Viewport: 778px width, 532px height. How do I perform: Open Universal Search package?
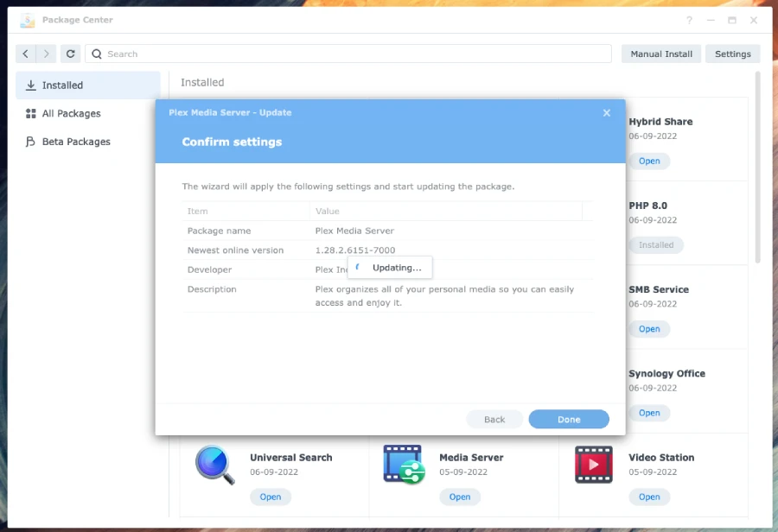pos(271,497)
